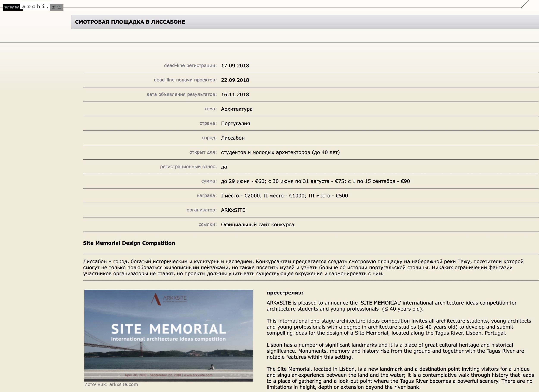Viewport: 539px width, 392px height.
Task: Click the registration fee amounts text
Action: coord(315,181)
